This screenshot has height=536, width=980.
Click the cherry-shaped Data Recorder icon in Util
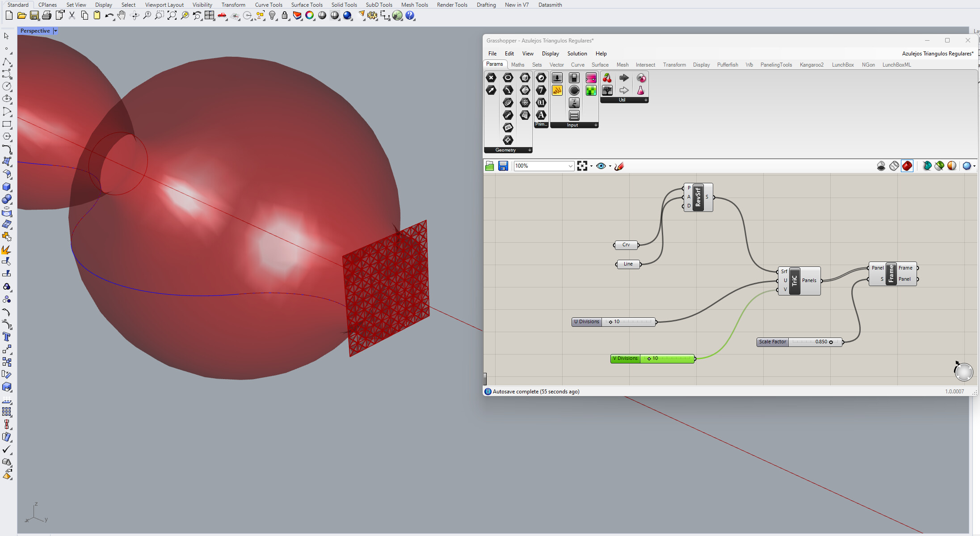coord(607,77)
